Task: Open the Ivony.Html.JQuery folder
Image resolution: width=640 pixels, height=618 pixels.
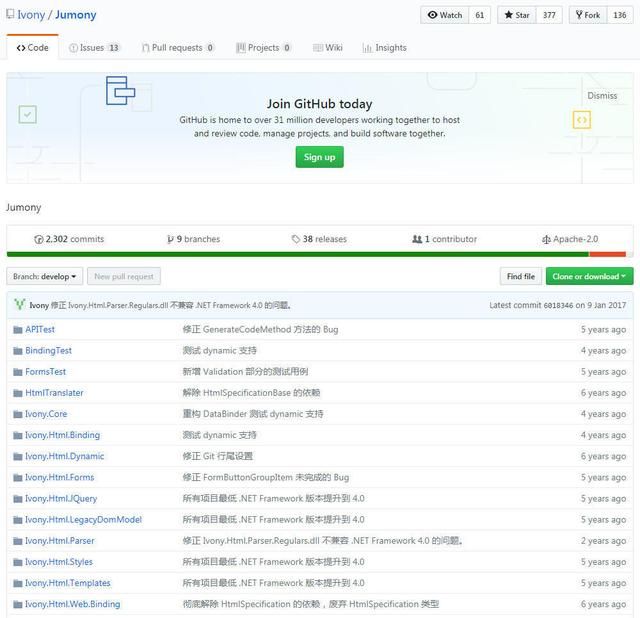Action: coord(61,499)
